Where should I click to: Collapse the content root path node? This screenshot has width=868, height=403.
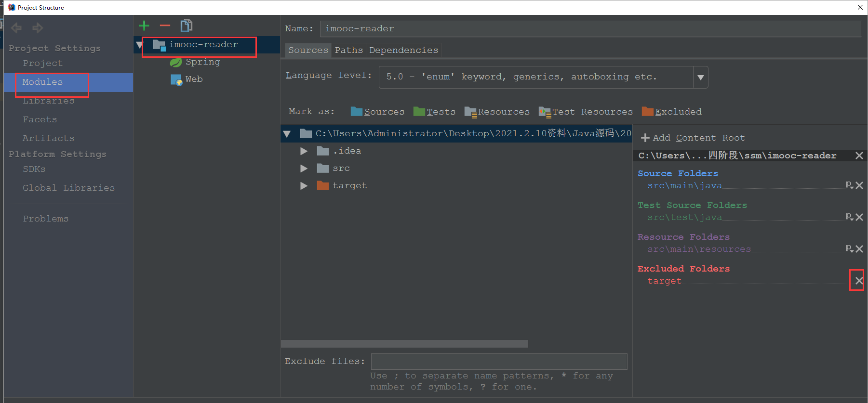coord(287,134)
